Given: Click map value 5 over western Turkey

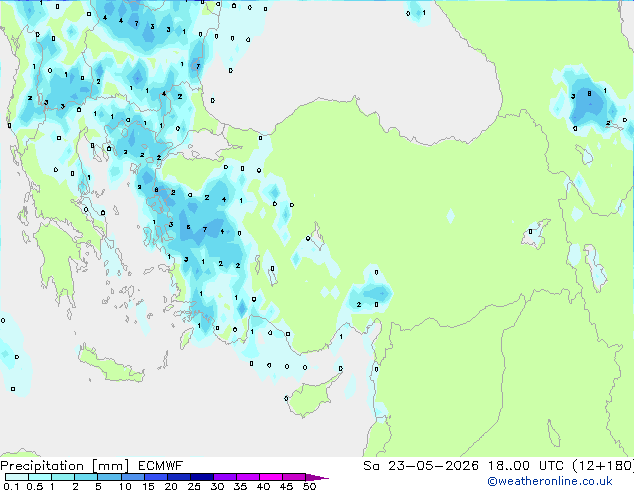Looking at the screenshot, I should point(188,227).
